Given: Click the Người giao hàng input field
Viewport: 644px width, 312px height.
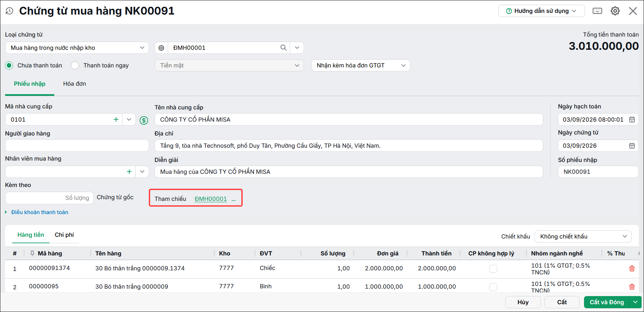Looking at the screenshot, I should pyautogui.click(x=77, y=146).
